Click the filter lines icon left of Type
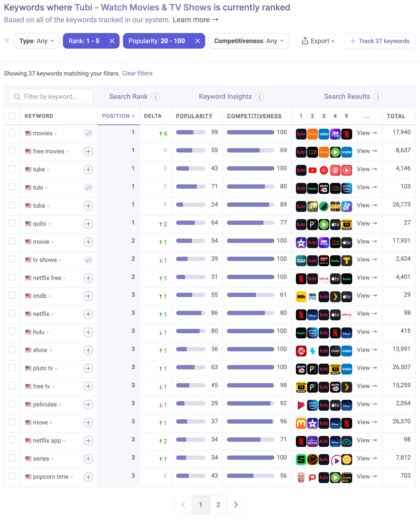Screen dimensions: 420x520 pos(7,41)
